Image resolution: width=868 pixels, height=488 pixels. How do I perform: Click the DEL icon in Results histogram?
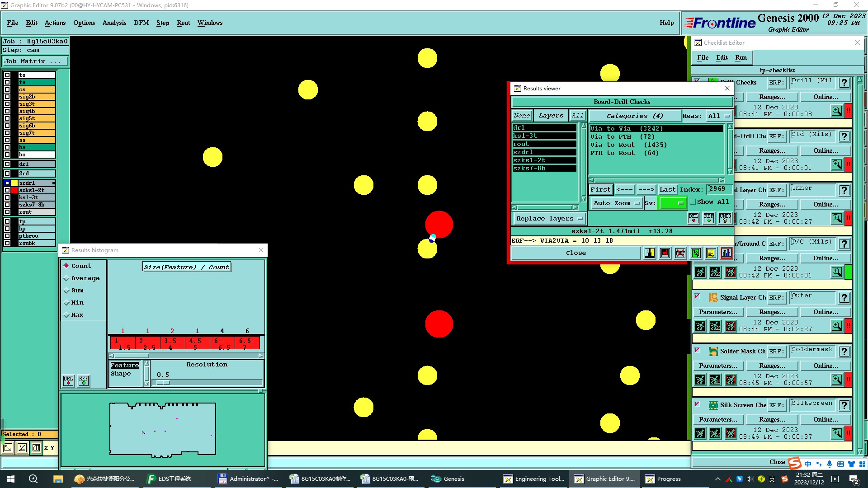[x=68, y=381]
